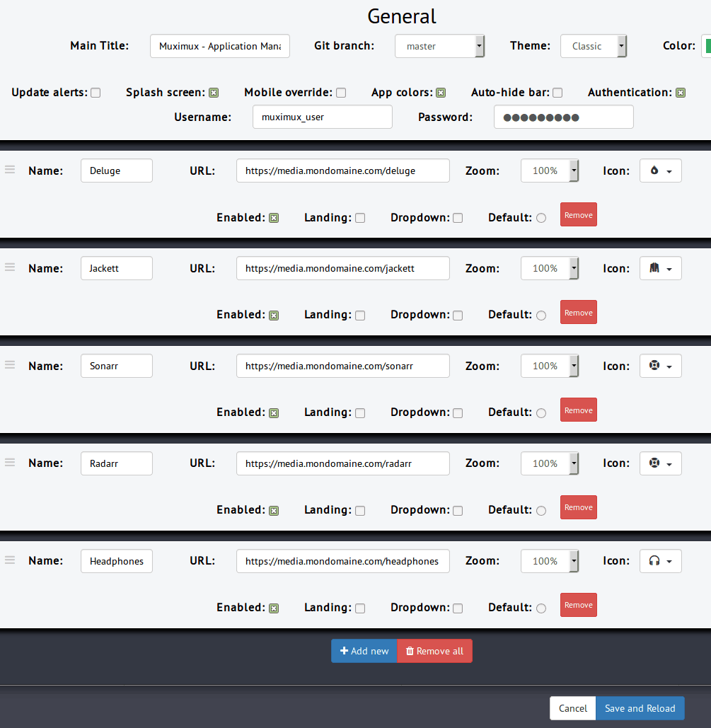
Task: Check Landing for Jackett
Action: click(x=360, y=316)
